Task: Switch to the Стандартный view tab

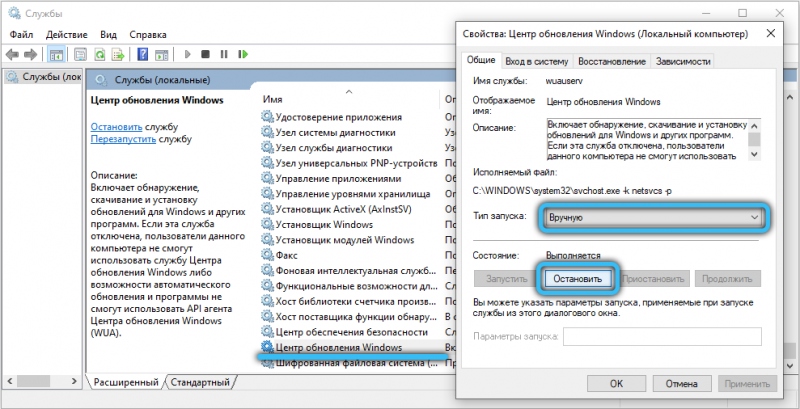Action: pos(200,382)
